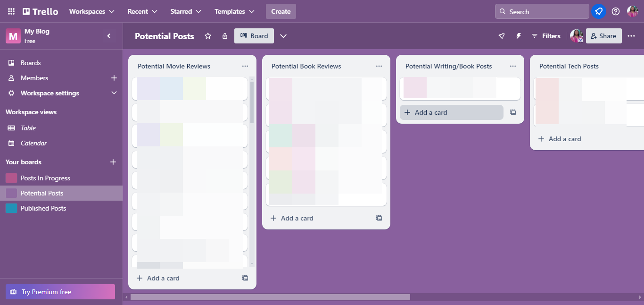This screenshot has height=305, width=644.
Task: Open the board Filters
Action: coord(546,36)
